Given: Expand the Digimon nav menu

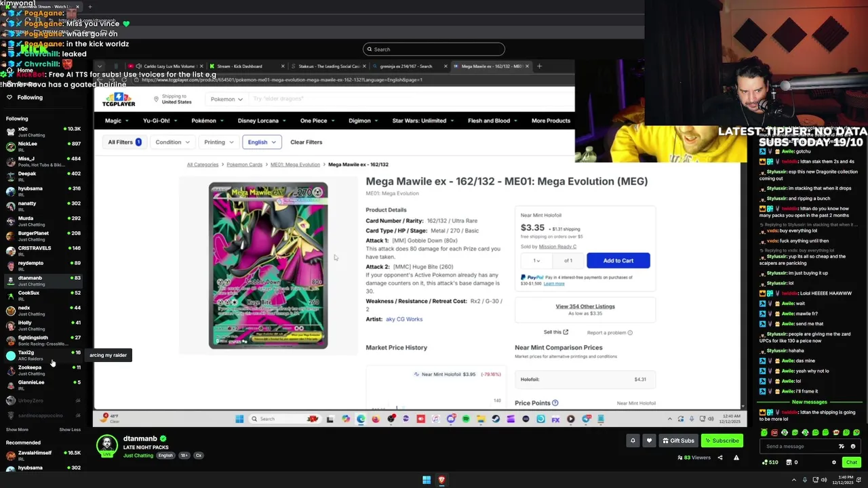Looking at the screenshot, I should (363, 121).
